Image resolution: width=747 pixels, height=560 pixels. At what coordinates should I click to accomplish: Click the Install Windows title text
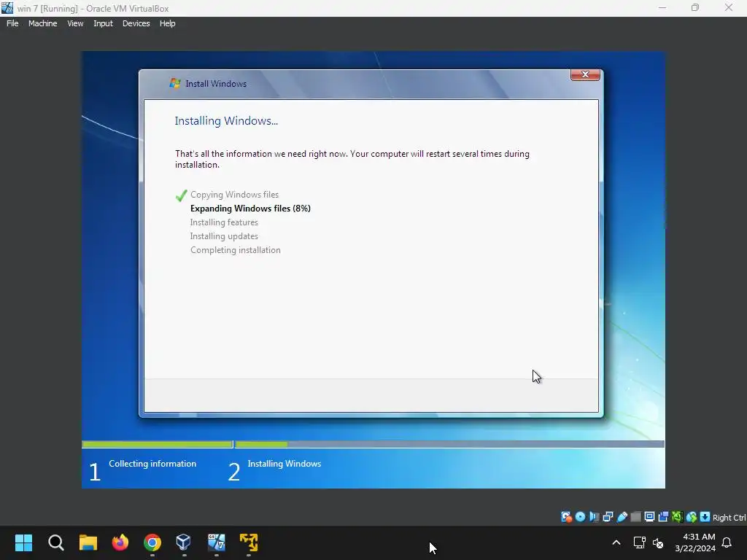pyautogui.click(x=216, y=84)
